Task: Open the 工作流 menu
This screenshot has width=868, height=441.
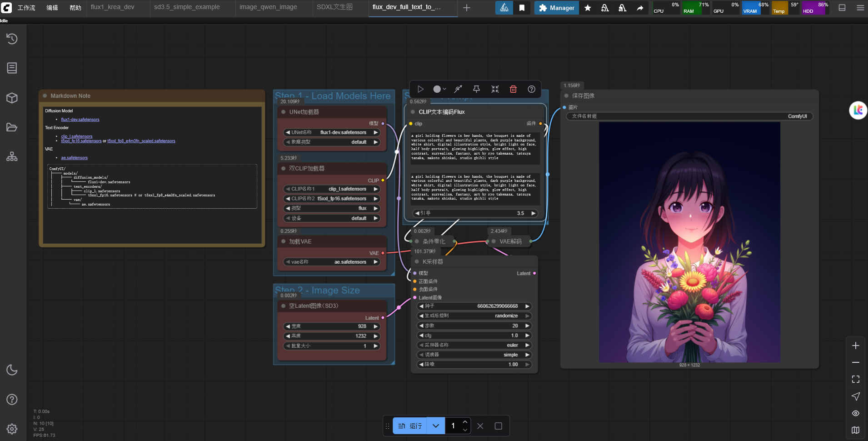Action: pyautogui.click(x=26, y=8)
